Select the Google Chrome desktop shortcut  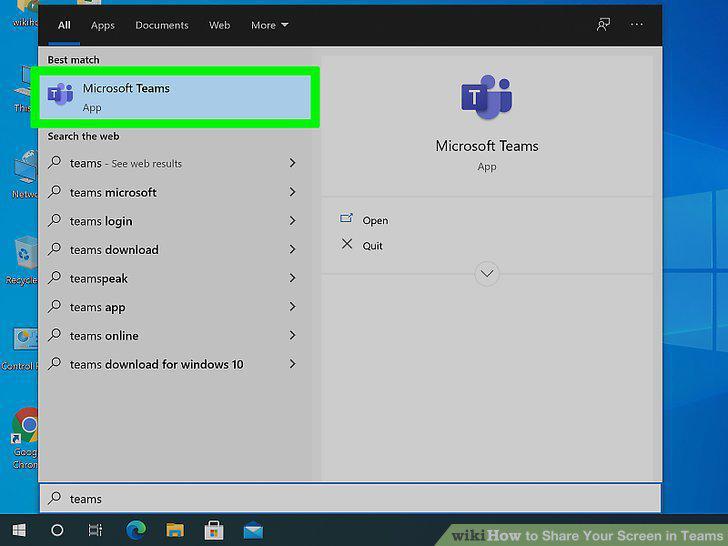[x=25, y=438]
